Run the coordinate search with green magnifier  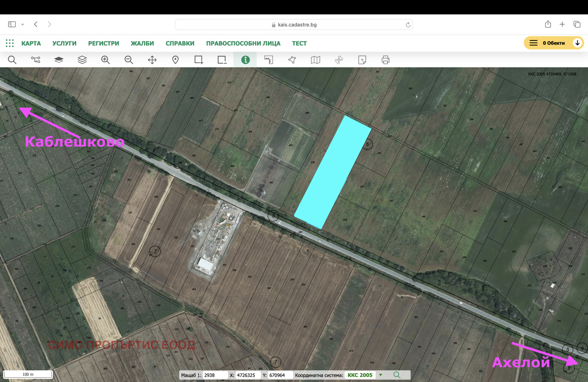pyautogui.click(x=397, y=375)
